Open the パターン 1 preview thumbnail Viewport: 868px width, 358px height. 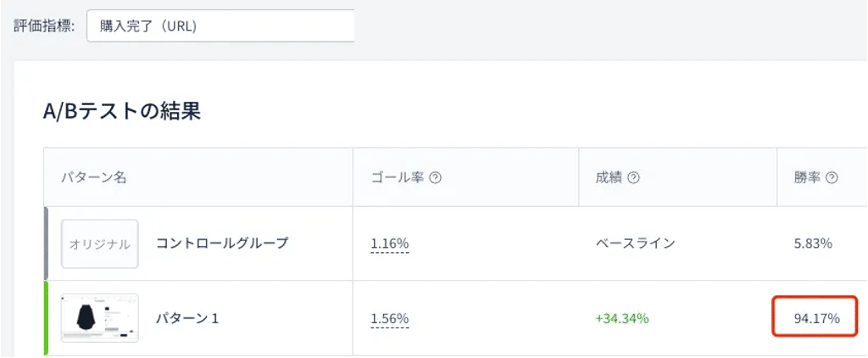100,318
